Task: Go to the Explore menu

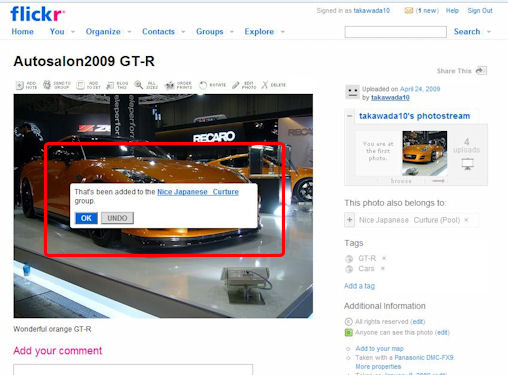Action: click(x=259, y=32)
